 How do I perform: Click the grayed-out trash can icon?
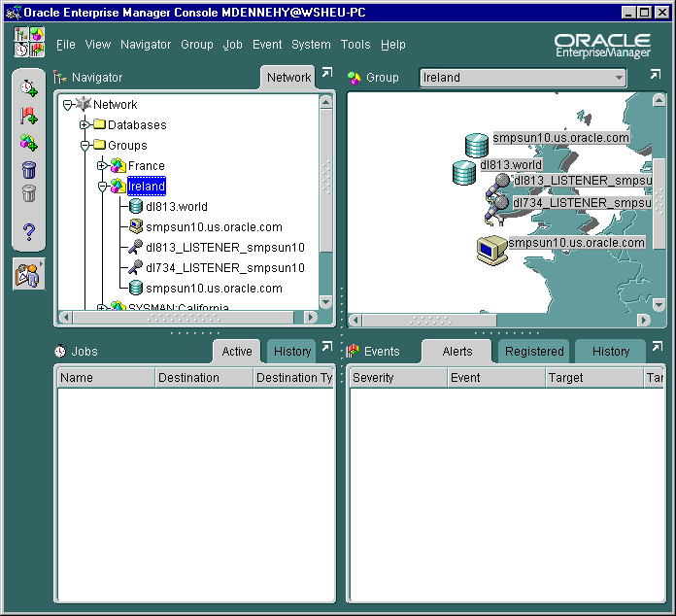click(x=29, y=192)
